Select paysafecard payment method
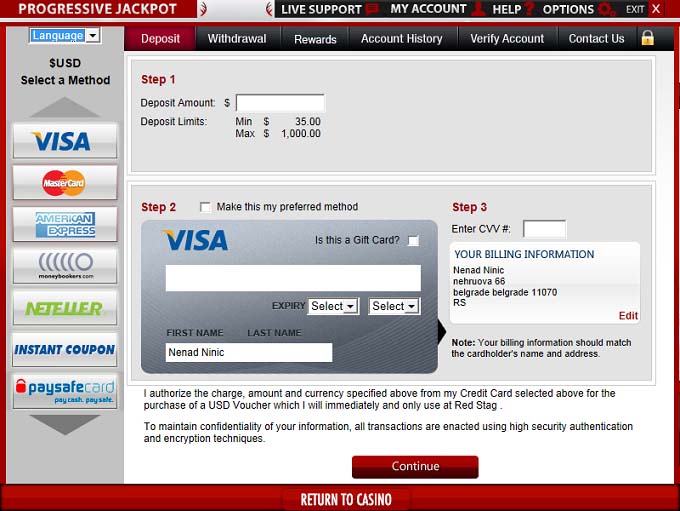 [64, 390]
